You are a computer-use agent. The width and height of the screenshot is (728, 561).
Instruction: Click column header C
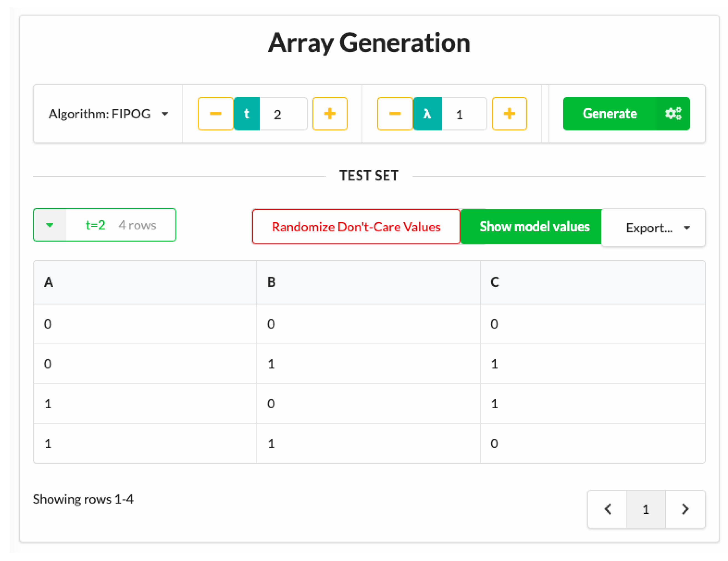coord(495,282)
